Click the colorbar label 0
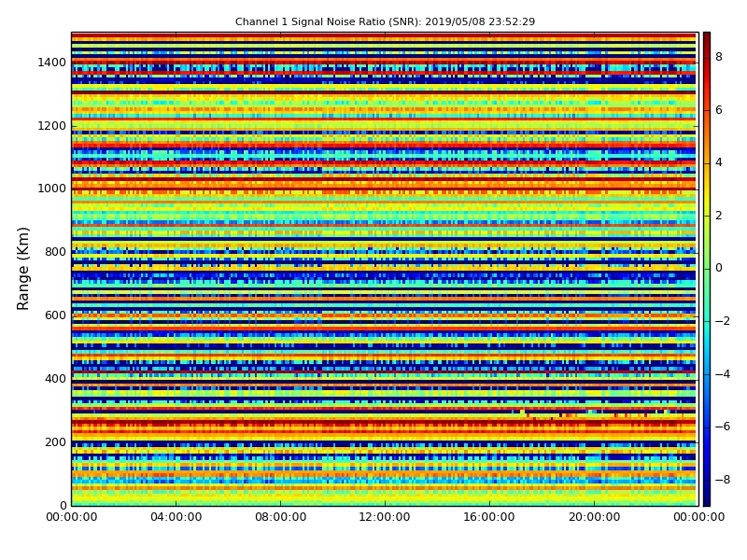Image resolution: width=747 pixels, height=560 pixels. 719,268
